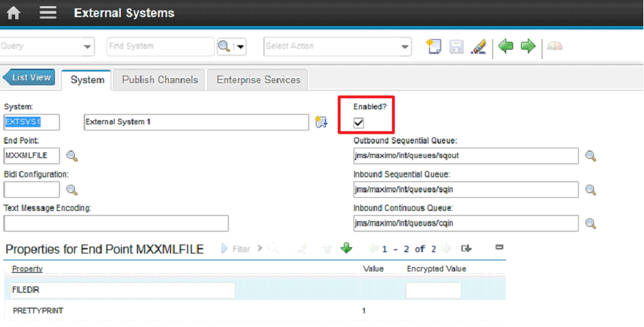The width and height of the screenshot is (644, 327).
Task: Move to next row with green down arrow
Action: point(347,248)
